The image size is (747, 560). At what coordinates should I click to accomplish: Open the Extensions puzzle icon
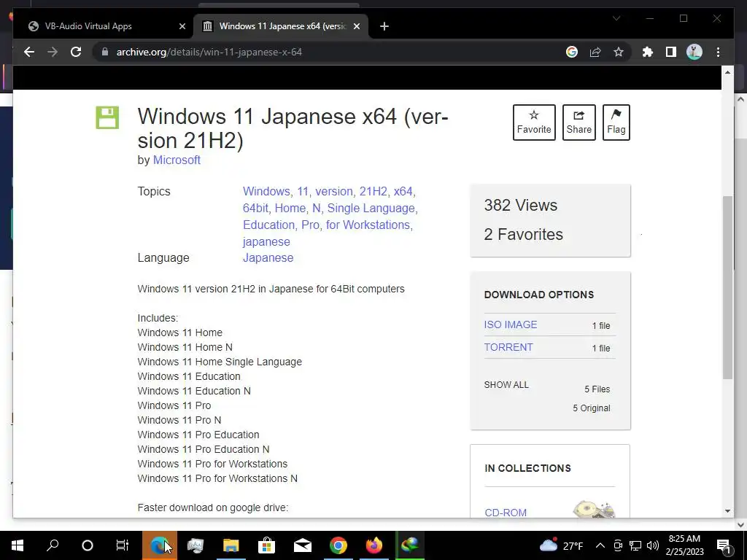click(648, 52)
